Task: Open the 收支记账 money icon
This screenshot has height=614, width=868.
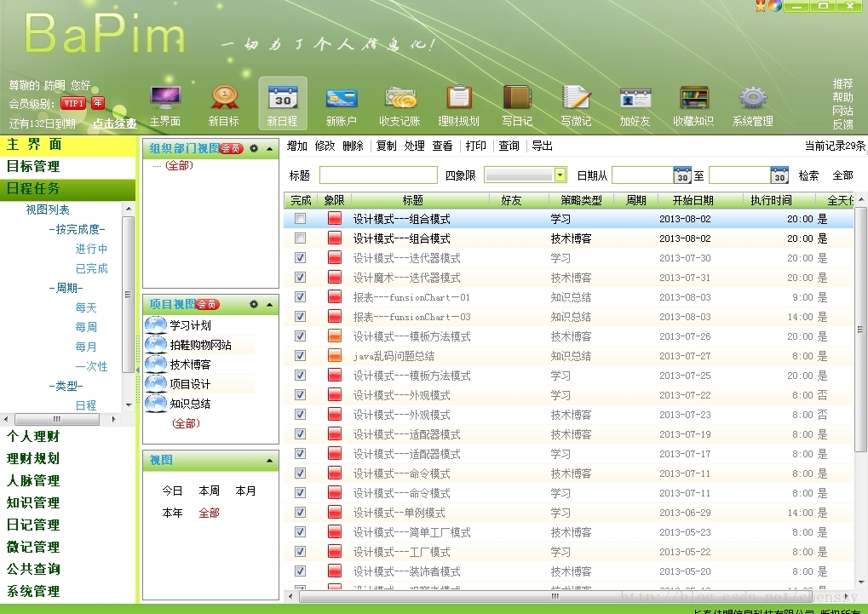Action: 400,98
